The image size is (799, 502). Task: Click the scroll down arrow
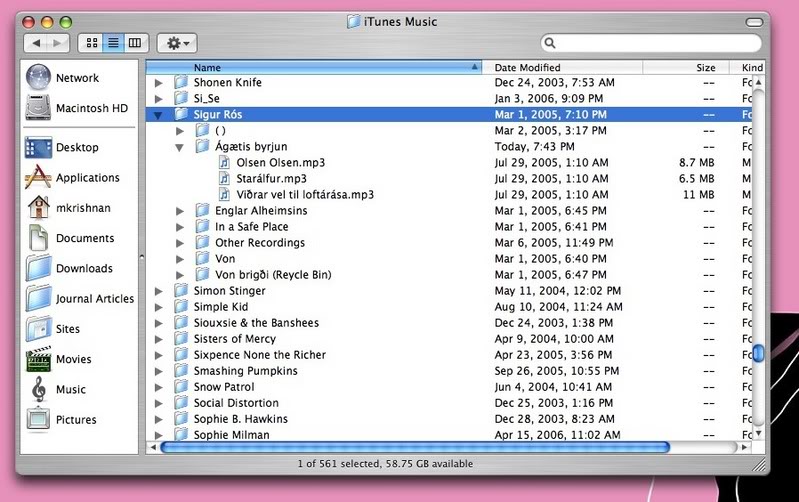758,433
